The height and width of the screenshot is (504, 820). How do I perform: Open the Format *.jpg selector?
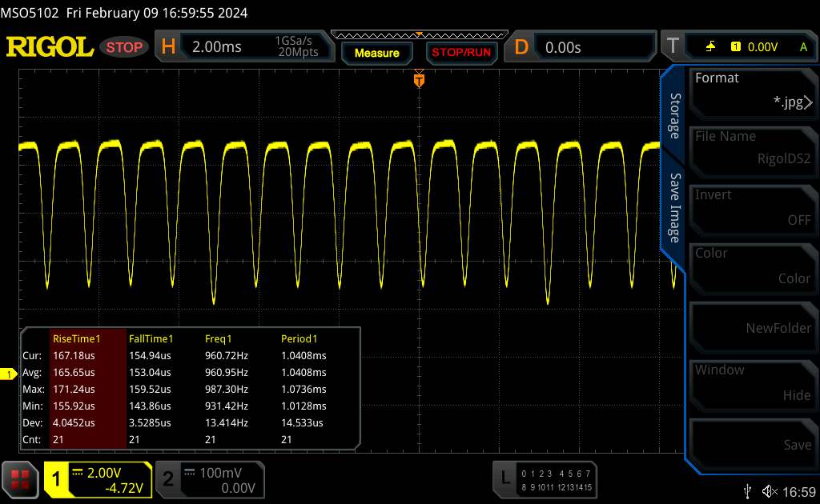pos(753,93)
